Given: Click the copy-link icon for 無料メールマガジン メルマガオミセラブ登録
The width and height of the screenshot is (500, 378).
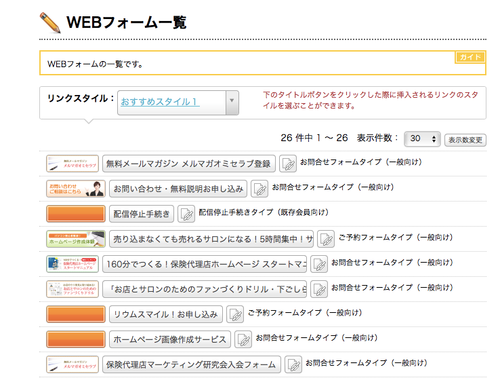Looking at the screenshot, I should point(288,164).
